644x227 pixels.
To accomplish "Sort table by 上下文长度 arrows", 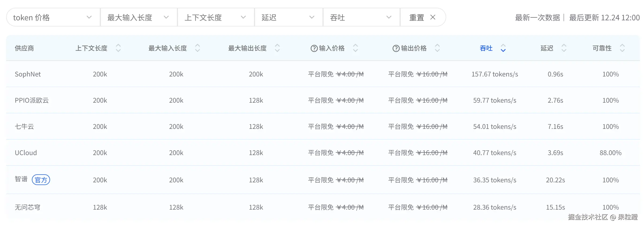I will coord(118,48).
